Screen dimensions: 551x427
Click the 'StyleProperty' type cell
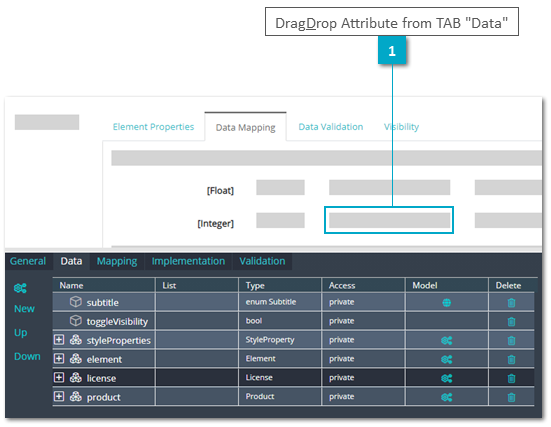coord(280,340)
